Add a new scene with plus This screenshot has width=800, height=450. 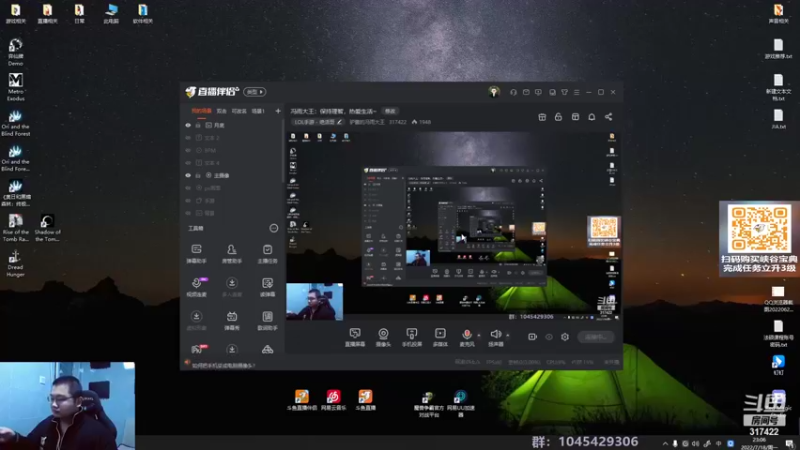click(x=278, y=111)
